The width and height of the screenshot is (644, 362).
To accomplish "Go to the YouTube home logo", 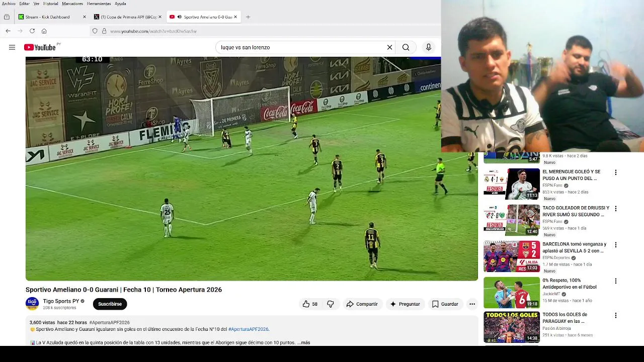I will coord(40,47).
